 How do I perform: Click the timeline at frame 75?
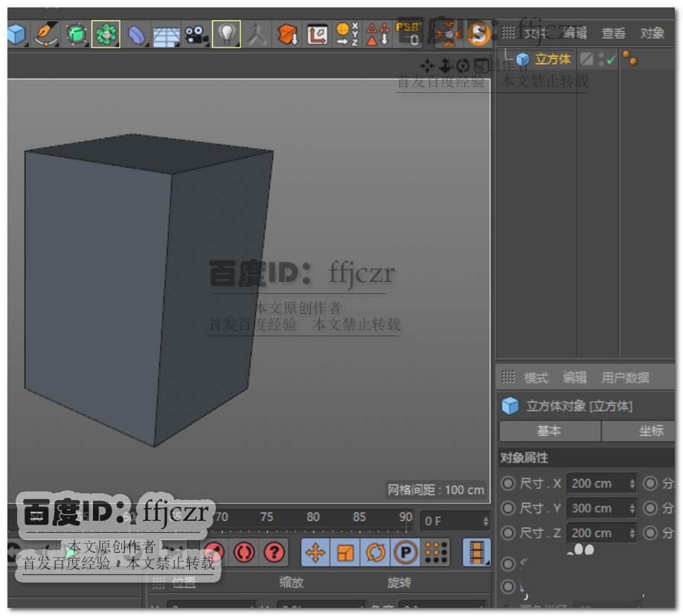point(266,518)
